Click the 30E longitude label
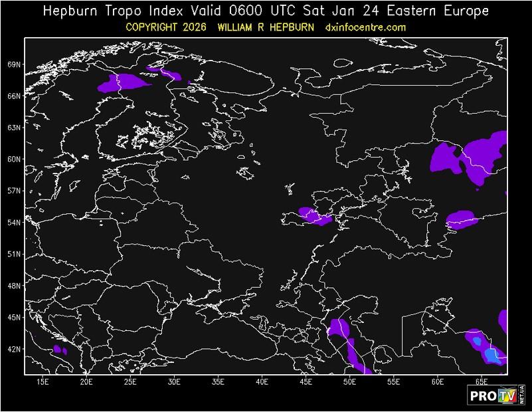Viewport: 532px width, 412px height. point(174,383)
